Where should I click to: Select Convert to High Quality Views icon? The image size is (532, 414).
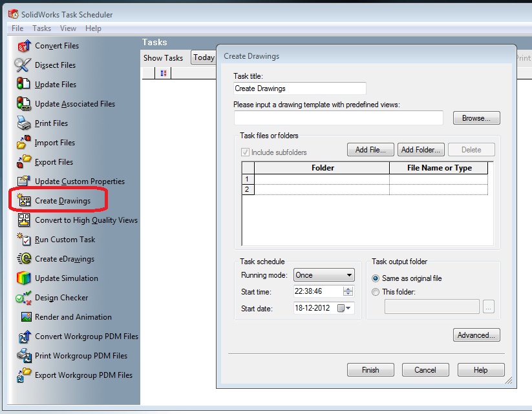pyautogui.click(x=24, y=220)
